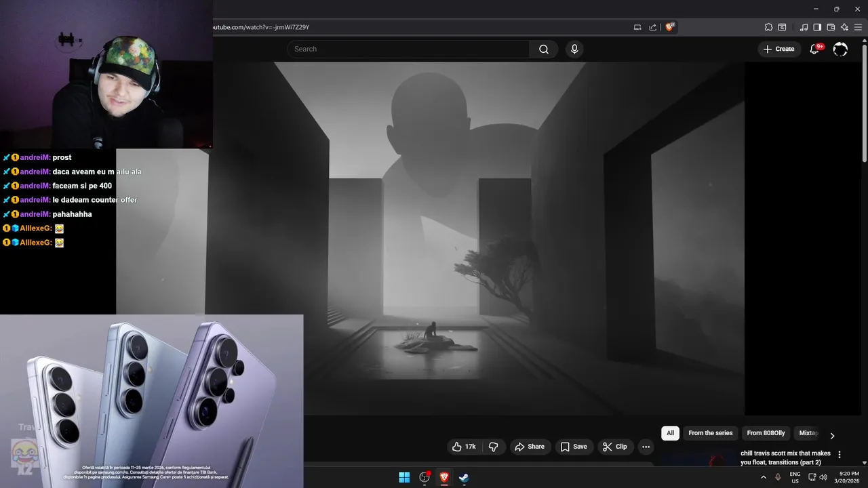Open the Steam taskbar icon
The width and height of the screenshot is (868, 488).
coord(464,477)
